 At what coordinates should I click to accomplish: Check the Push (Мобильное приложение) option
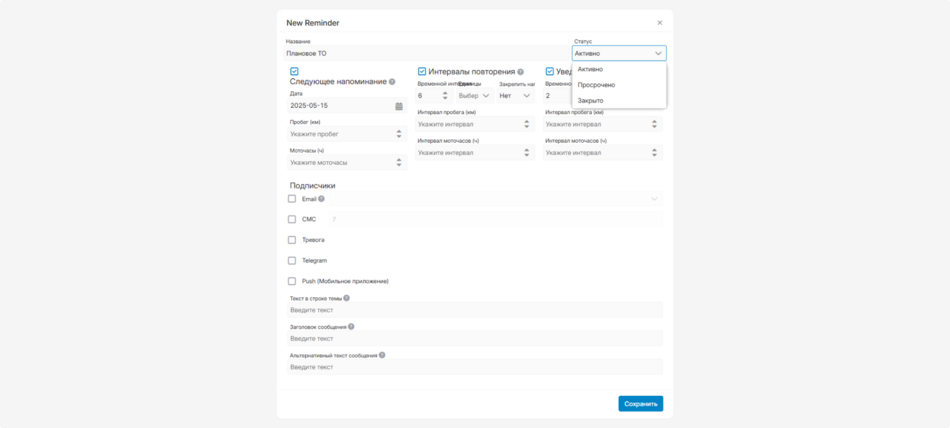(x=292, y=281)
